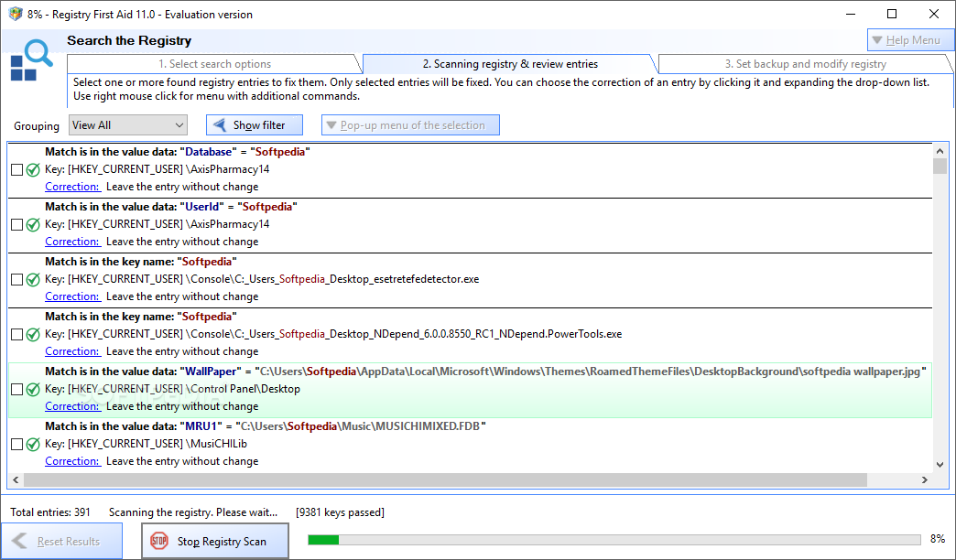Open Correction link for UserId entry
Screen dimensions: 956x560
coord(72,242)
